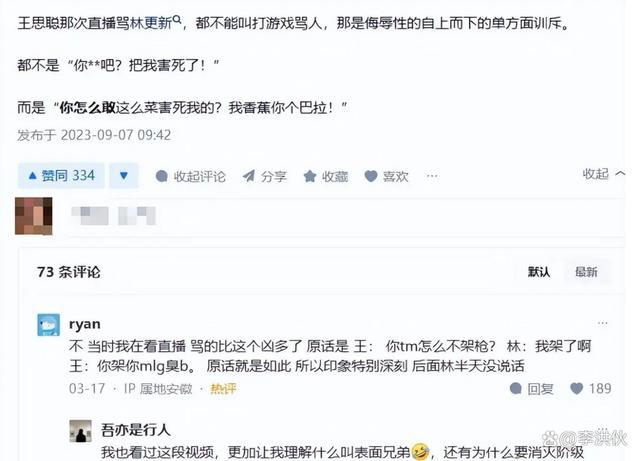Click the 收藏 star icon
The width and height of the screenshot is (640, 461).
[x=310, y=176]
